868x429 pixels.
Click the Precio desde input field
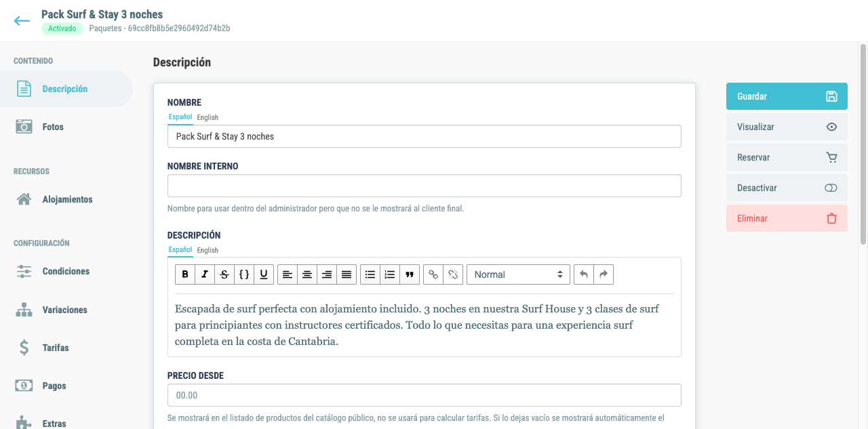coord(425,395)
